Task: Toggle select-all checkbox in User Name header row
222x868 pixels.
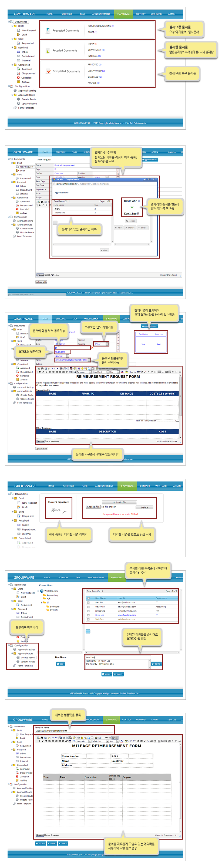Action: (x=89, y=598)
